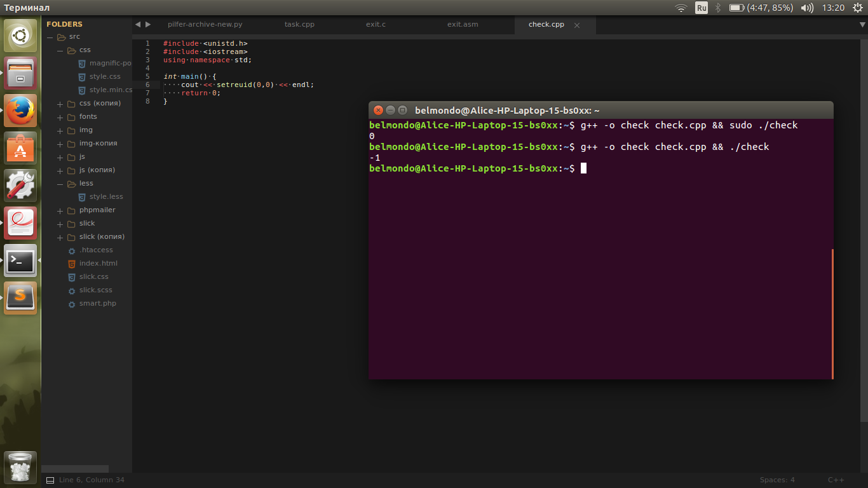Screen dimensions: 868x488
Task: Open the Bluetooth indicator menu
Action: tap(718, 8)
